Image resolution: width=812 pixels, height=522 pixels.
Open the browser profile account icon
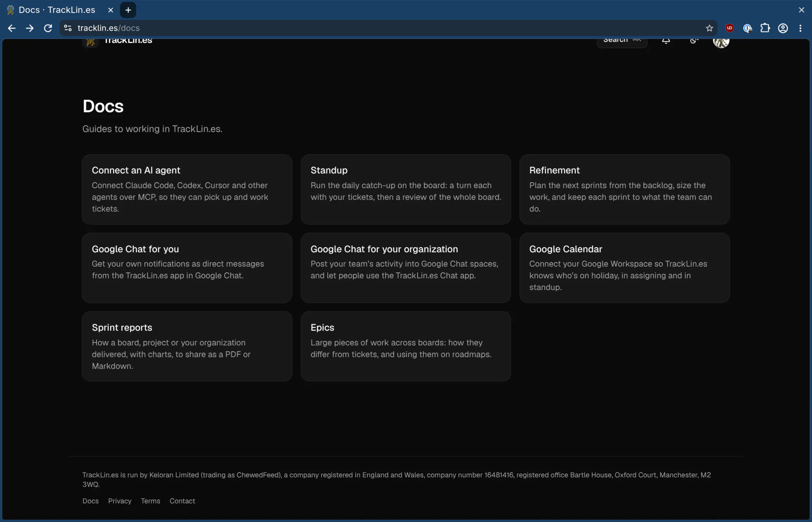(783, 28)
